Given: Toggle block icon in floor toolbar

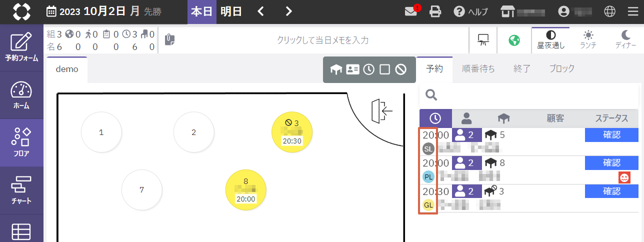Looking at the screenshot, I should click(x=400, y=69).
